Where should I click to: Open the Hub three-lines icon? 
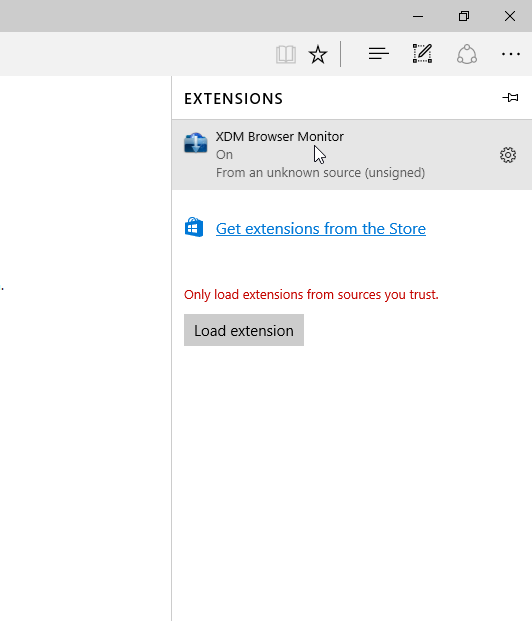tap(378, 54)
